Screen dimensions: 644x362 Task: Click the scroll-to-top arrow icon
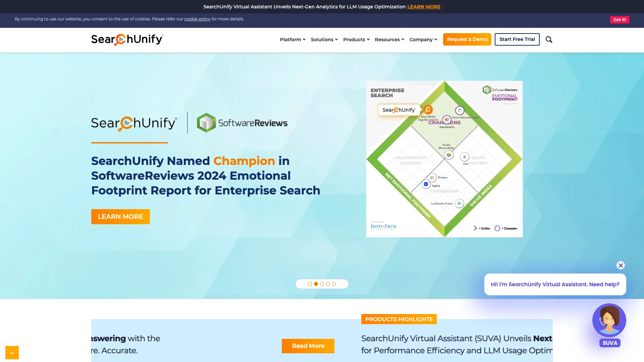point(12,353)
